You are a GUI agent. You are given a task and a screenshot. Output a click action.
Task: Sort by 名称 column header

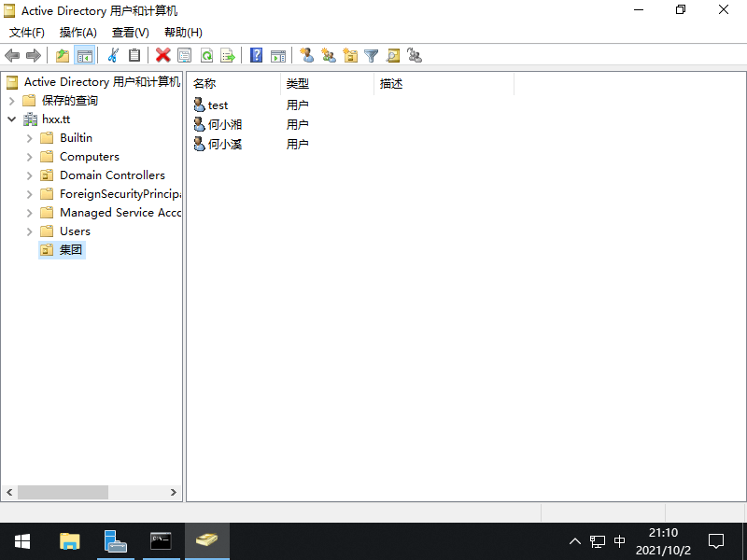[233, 84]
